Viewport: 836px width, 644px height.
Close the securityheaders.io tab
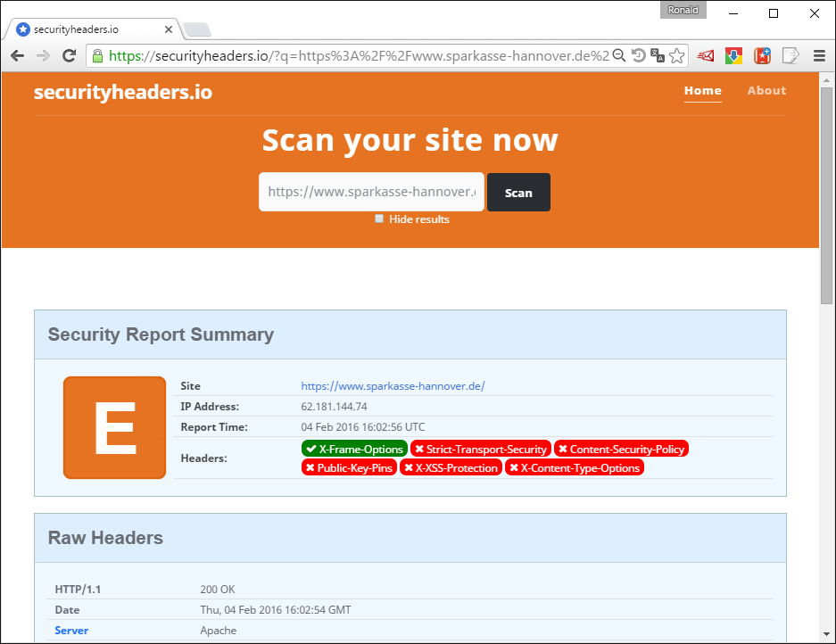pyautogui.click(x=169, y=29)
